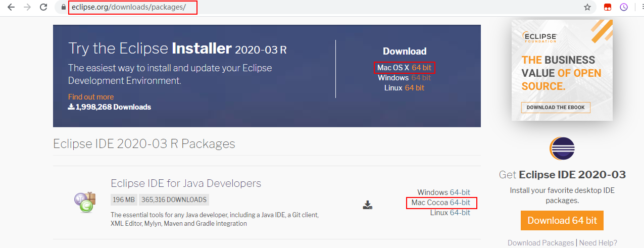Open the red extension icon in toolbar
Screen dimensions: 644x248
coord(608,7)
